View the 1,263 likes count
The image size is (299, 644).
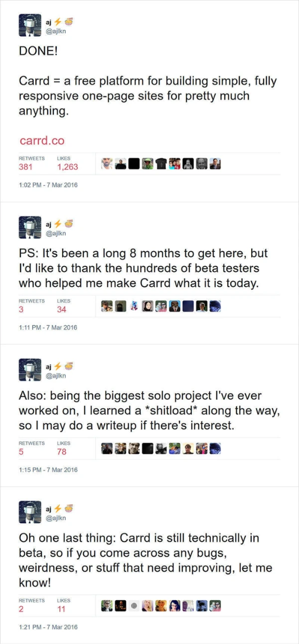pos(68,167)
